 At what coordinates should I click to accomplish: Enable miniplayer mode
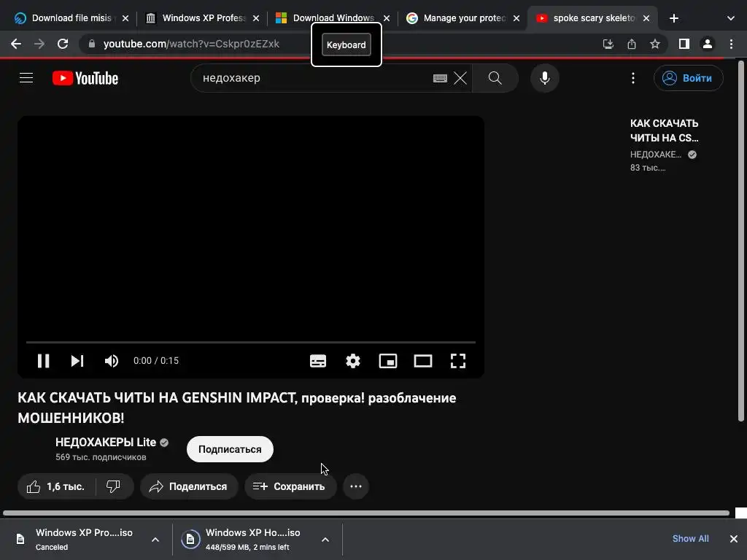coord(388,361)
